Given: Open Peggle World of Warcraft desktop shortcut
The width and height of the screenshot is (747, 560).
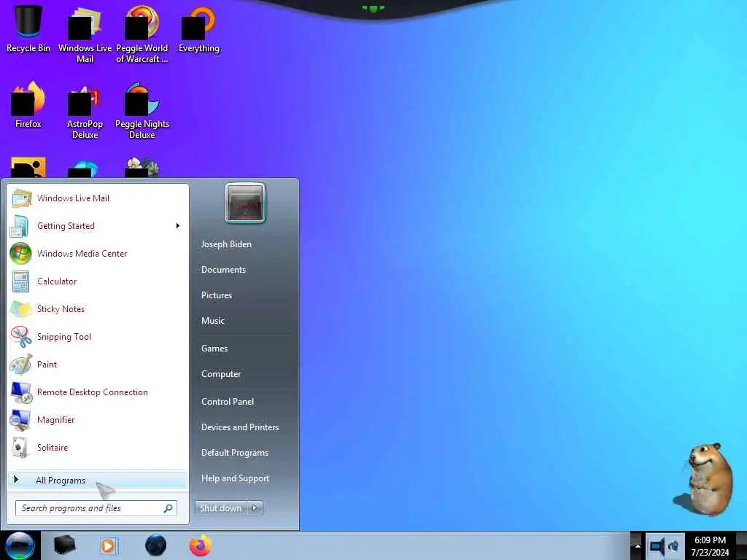Looking at the screenshot, I should [x=142, y=34].
